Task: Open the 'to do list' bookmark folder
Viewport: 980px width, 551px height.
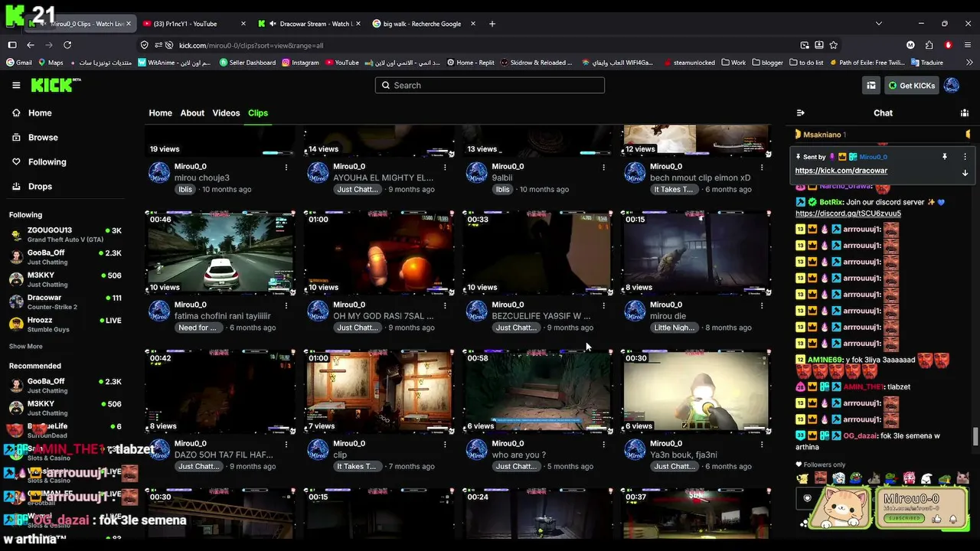Action: pyautogui.click(x=806, y=63)
